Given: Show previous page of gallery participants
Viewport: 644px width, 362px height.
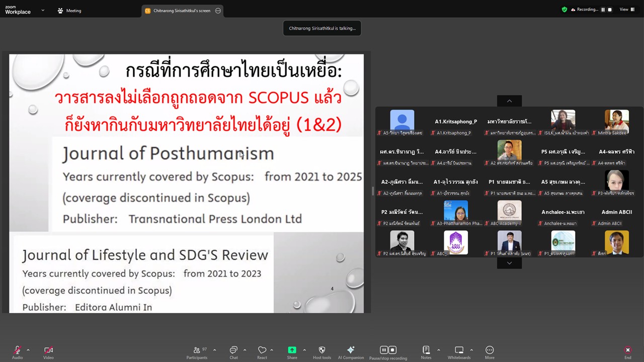Looking at the screenshot, I should tap(509, 101).
